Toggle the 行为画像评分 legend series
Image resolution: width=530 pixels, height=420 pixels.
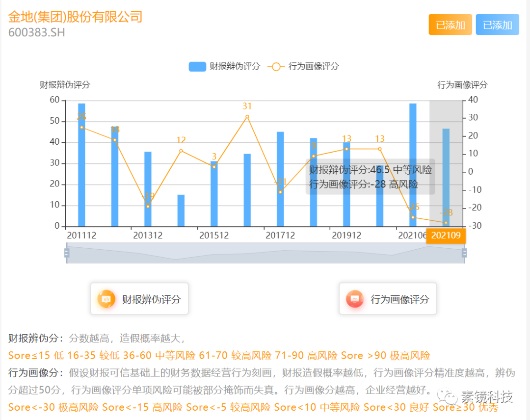click(x=303, y=66)
